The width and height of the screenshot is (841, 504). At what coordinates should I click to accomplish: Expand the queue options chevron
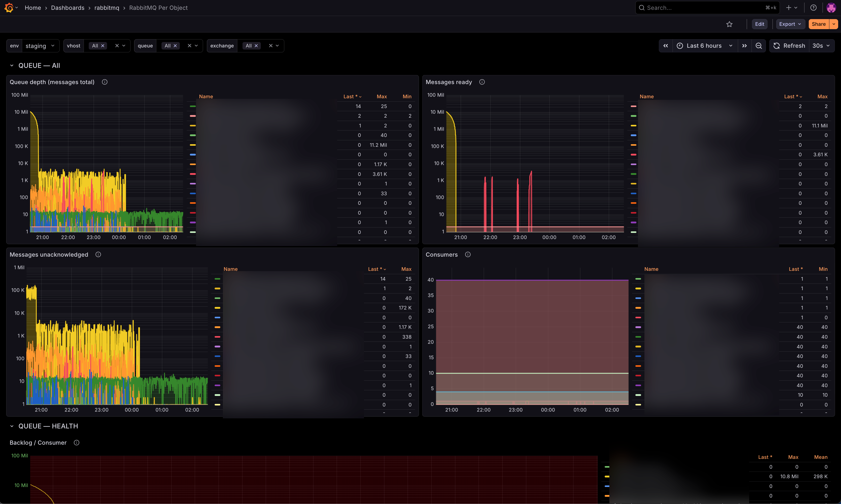pyautogui.click(x=196, y=46)
